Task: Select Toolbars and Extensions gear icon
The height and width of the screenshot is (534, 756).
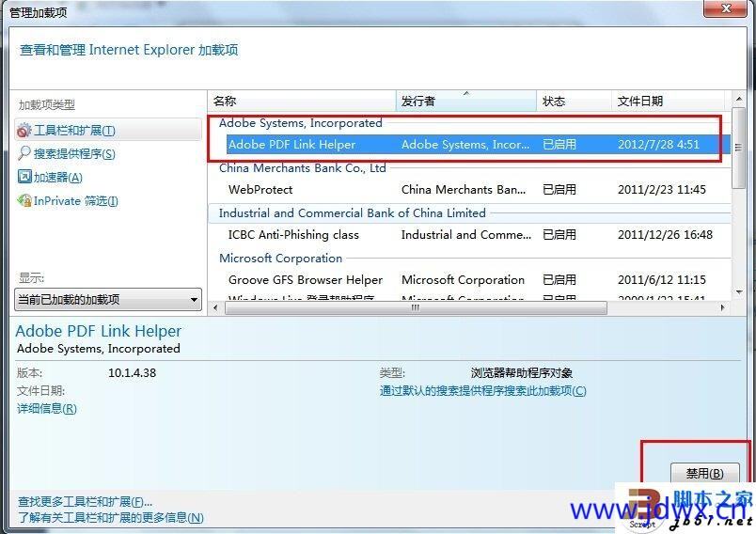Action: click(24, 131)
